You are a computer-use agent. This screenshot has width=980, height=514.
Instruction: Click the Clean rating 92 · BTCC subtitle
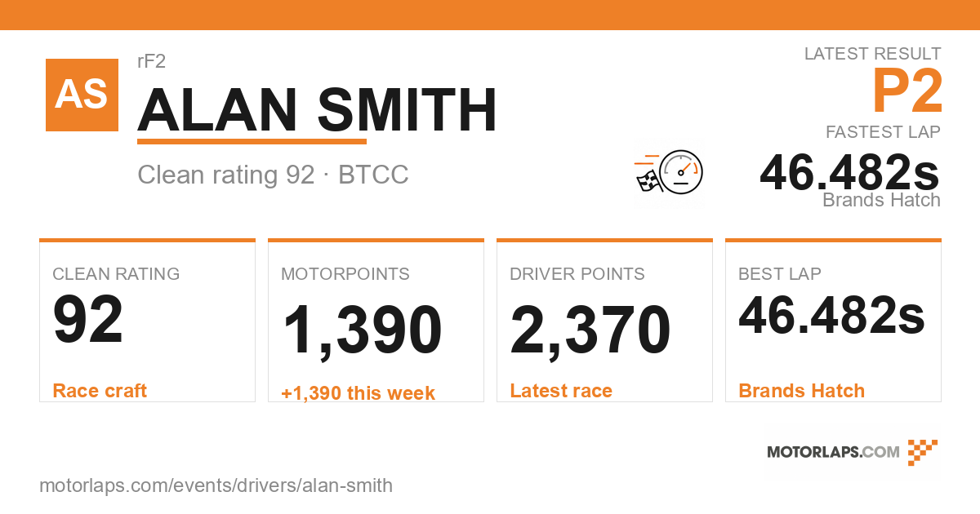[x=273, y=175]
